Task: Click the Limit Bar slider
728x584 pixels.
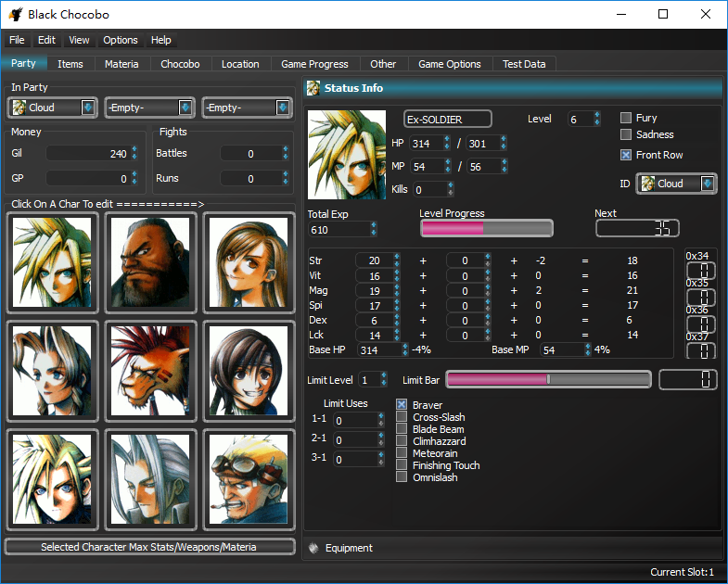Action: tap(548, 380)
